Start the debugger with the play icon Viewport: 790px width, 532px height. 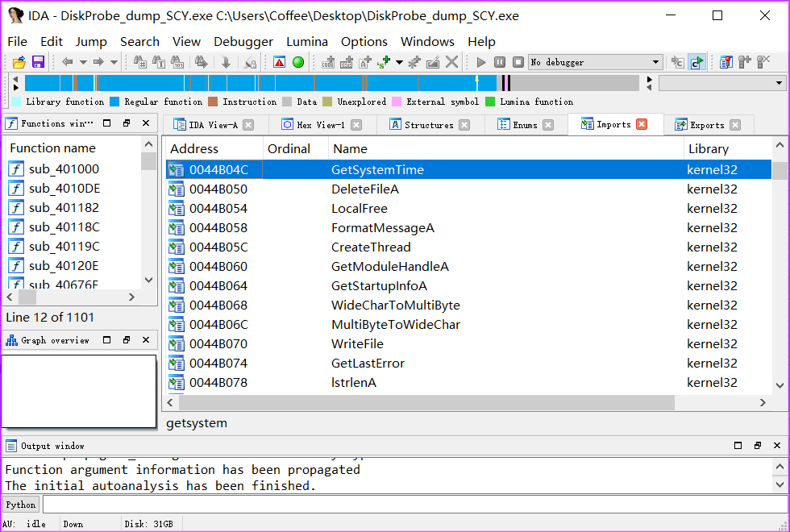point(481,62)
